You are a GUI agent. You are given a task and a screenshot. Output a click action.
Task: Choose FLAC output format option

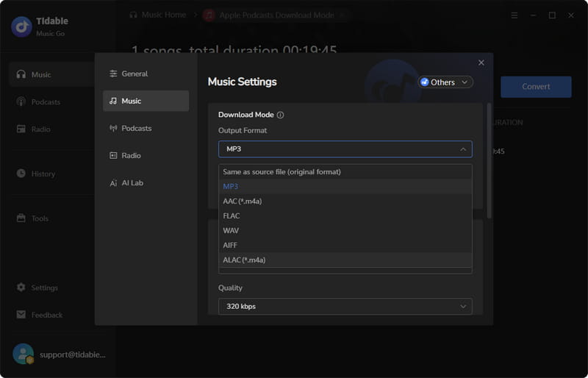coord(345,215)
